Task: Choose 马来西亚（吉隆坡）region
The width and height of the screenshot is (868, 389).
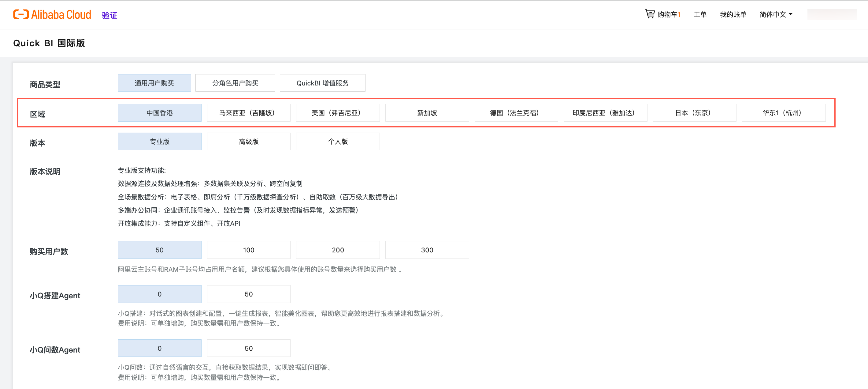Action: click(248, 113)
